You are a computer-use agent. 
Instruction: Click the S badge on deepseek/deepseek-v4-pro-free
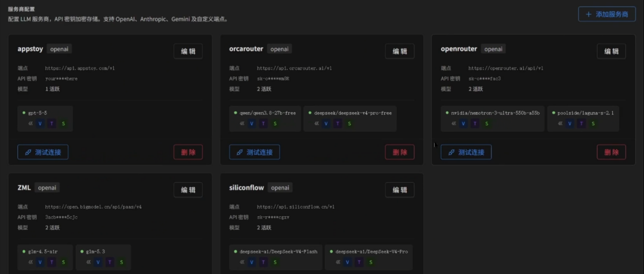point(349,123)
